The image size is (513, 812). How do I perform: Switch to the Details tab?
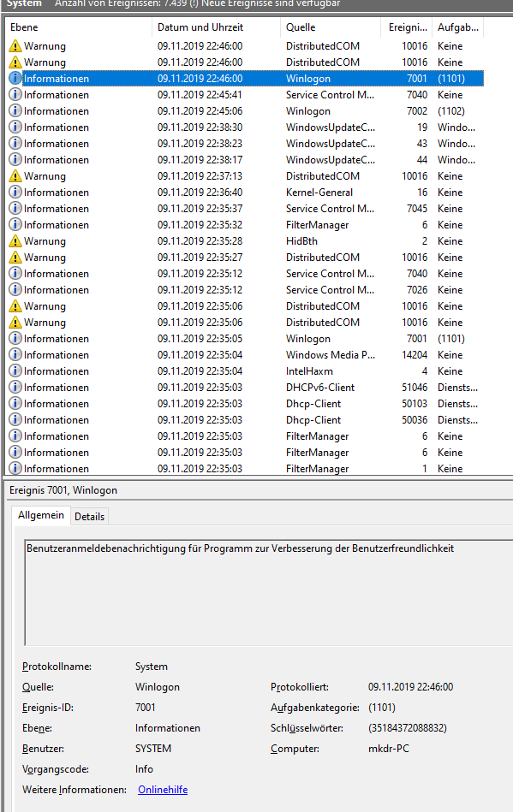[89, 516]
